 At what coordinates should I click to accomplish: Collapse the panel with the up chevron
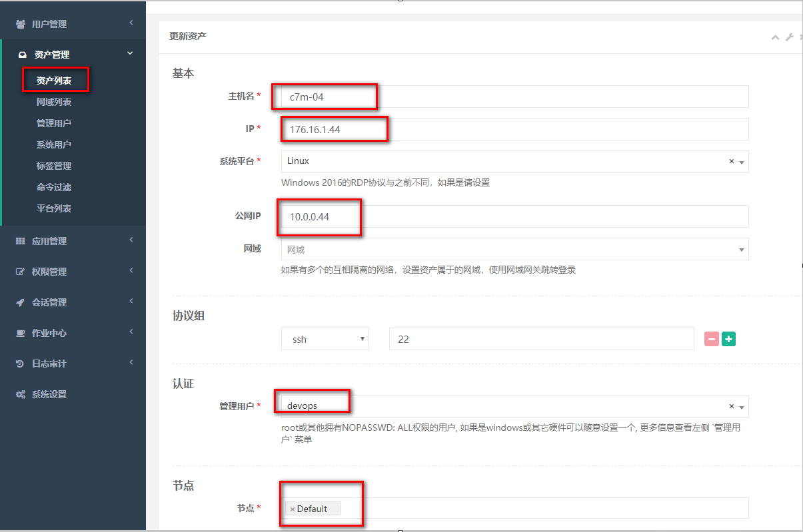[775, 37]
